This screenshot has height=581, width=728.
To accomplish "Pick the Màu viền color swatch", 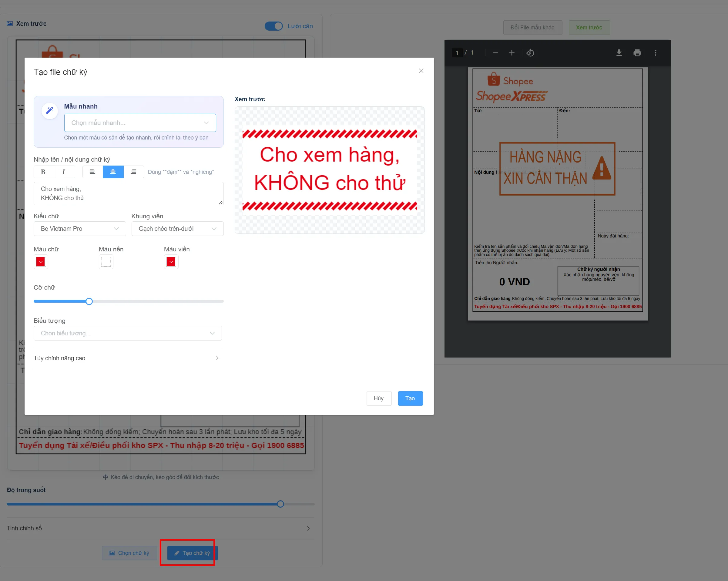I will [x=171, y=262].
